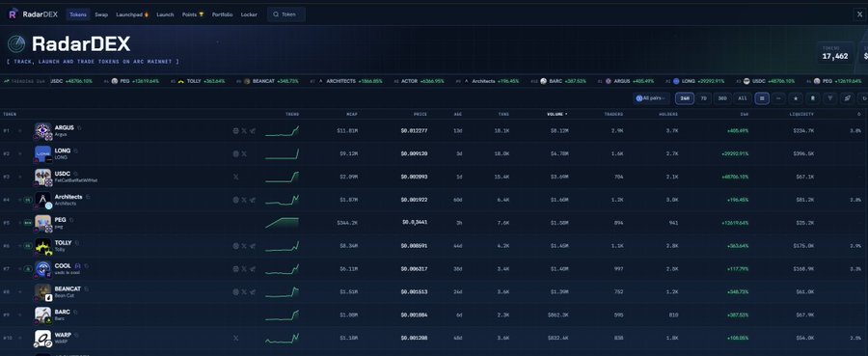Favorite the LONG row with its star
This screenshot has height=356, width=868.
[x=20, y=153]
